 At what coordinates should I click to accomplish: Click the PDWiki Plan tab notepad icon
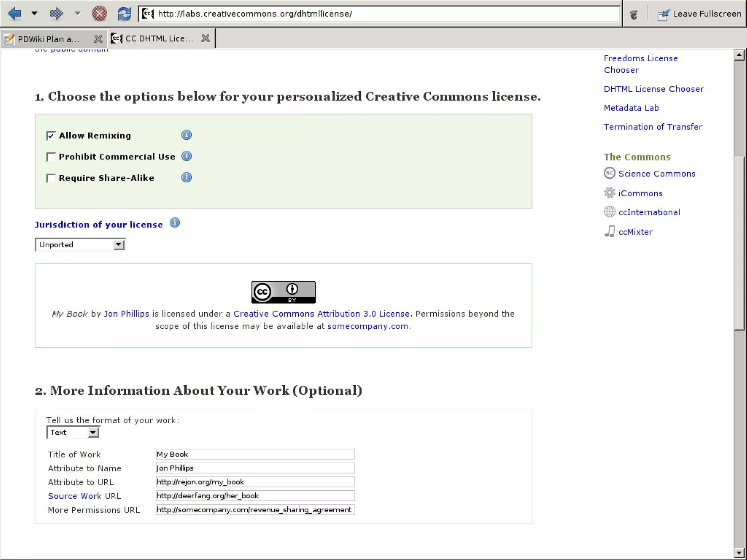pos(9,39)
